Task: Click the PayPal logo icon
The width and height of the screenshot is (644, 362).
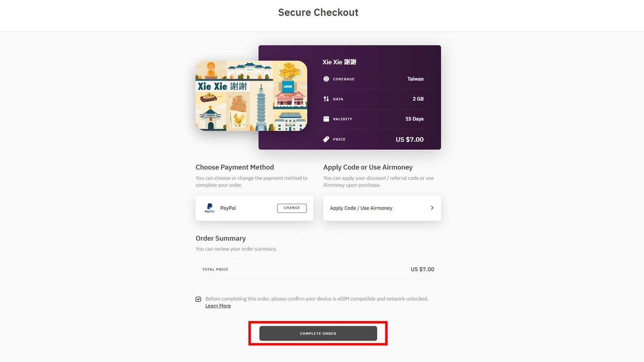Action: tap(209, 208)
